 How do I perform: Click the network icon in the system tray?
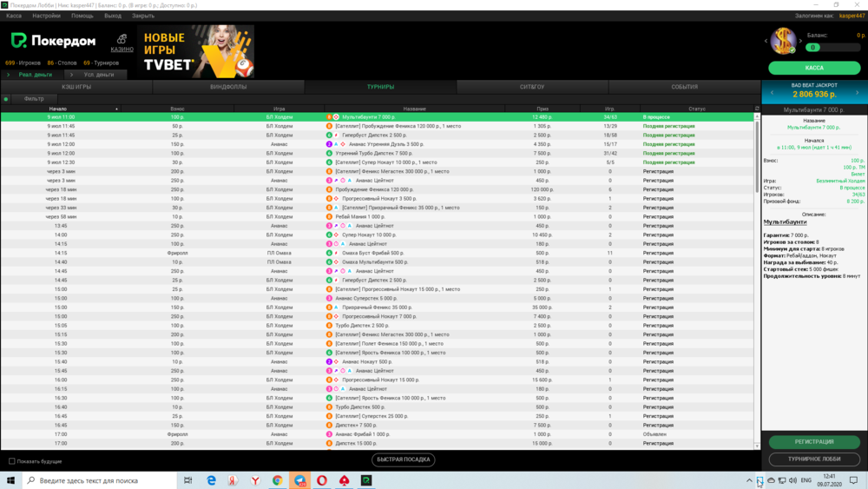click(x=782, y=480)
